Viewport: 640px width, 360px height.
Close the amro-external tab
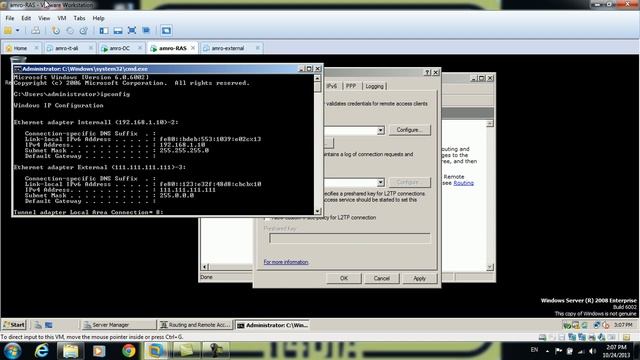258,48
